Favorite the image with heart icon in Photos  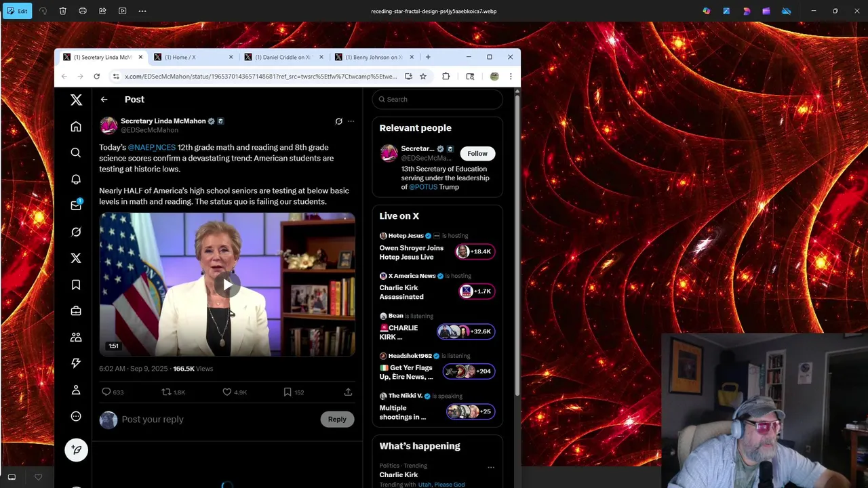(38, 477)
